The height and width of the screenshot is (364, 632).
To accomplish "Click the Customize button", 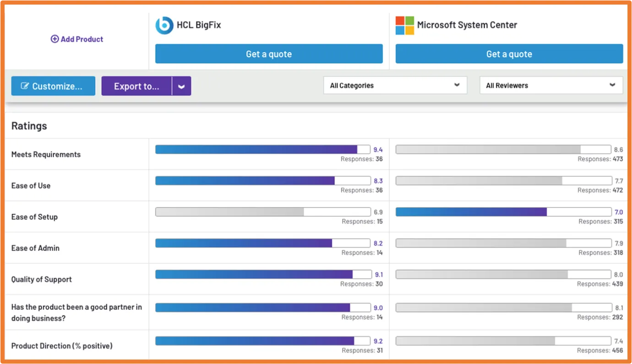I will (x=53, y=86).
